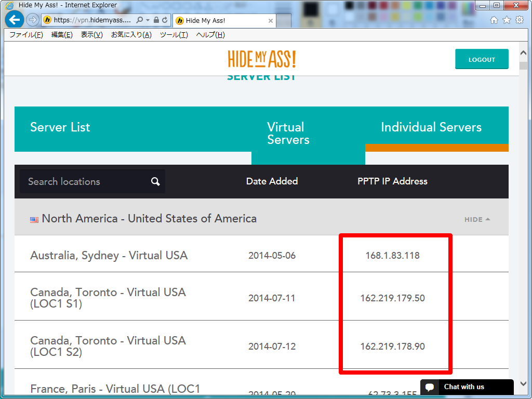The width and height of the screenshot is (532, 399).
Task: Click the URL text in address bar
Action: (92, 20)
